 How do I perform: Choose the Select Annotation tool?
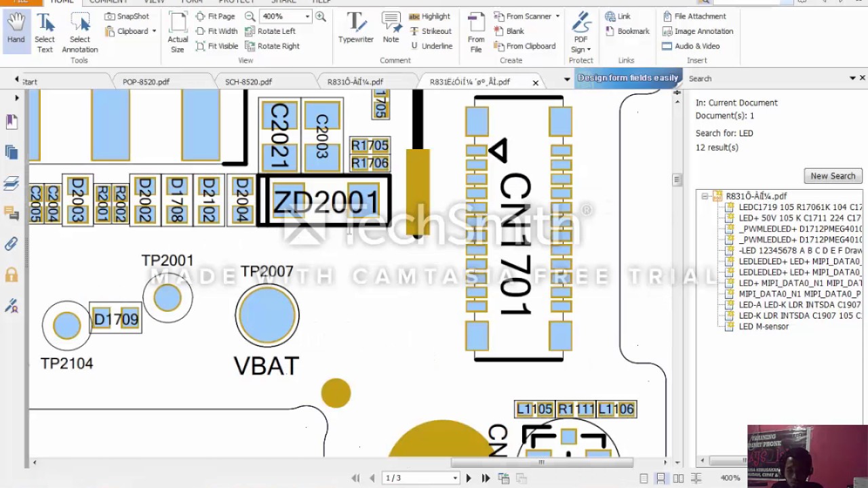[x=80, y=33]
